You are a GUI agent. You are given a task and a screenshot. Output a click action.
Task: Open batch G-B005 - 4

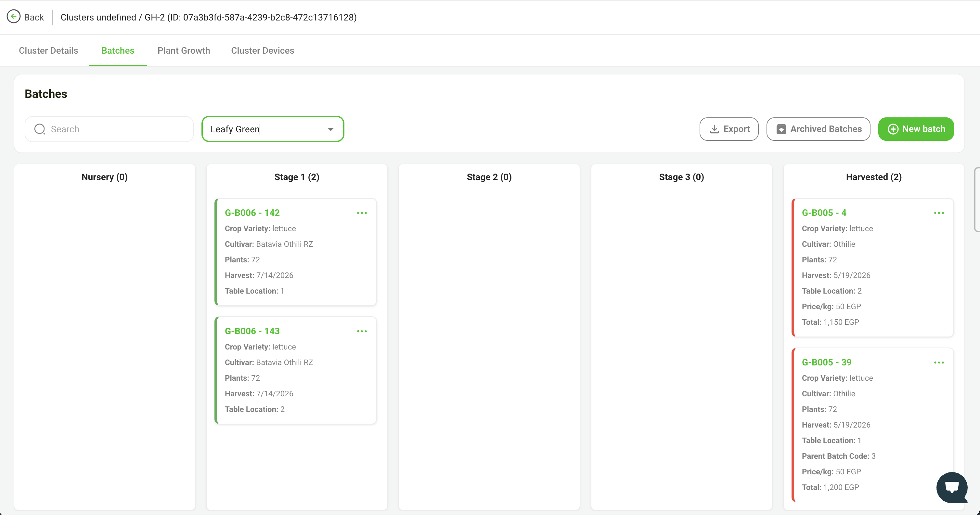coord(824,213)
